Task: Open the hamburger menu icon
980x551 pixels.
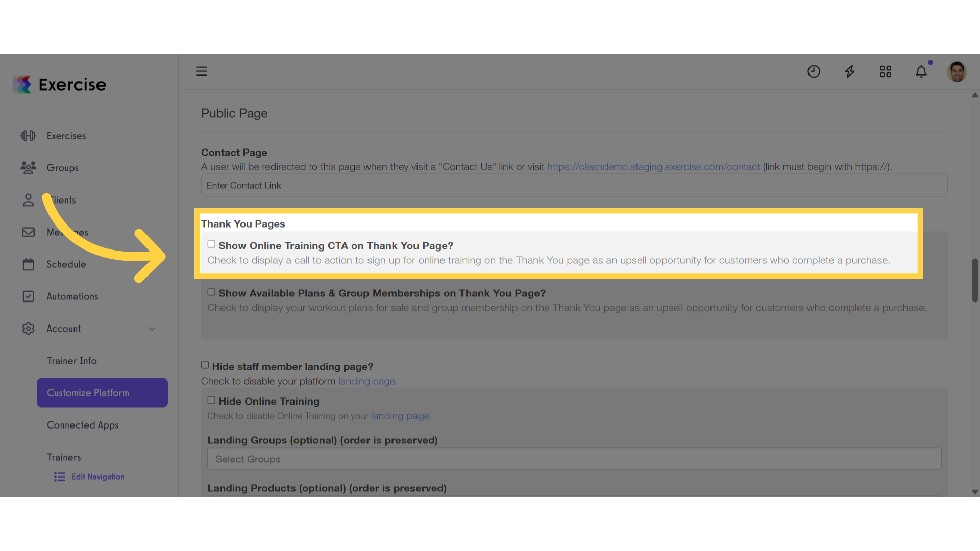Action: [202, 71]
